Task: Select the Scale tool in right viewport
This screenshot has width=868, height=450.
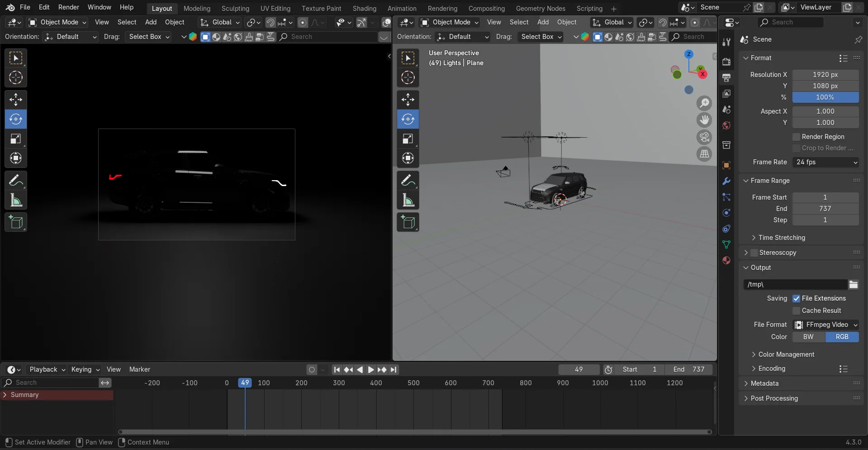Action: click(408, 139)
